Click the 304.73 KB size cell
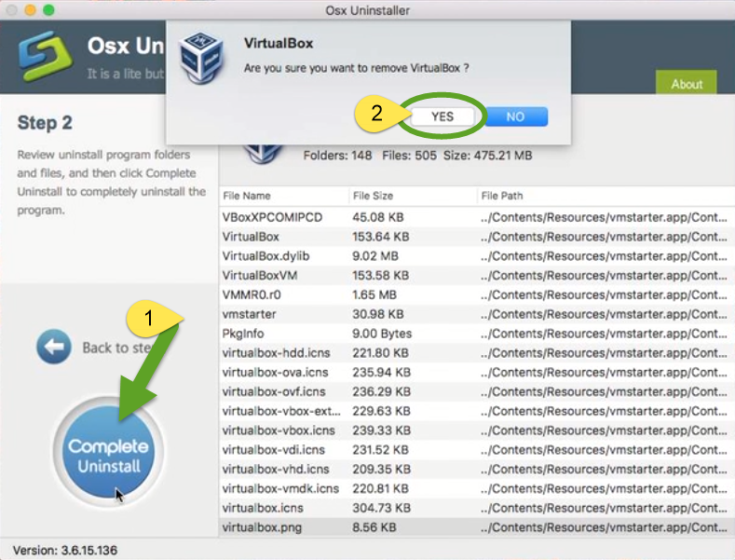The height and width of the screenshot is (560, 735). tap(381, 508)
